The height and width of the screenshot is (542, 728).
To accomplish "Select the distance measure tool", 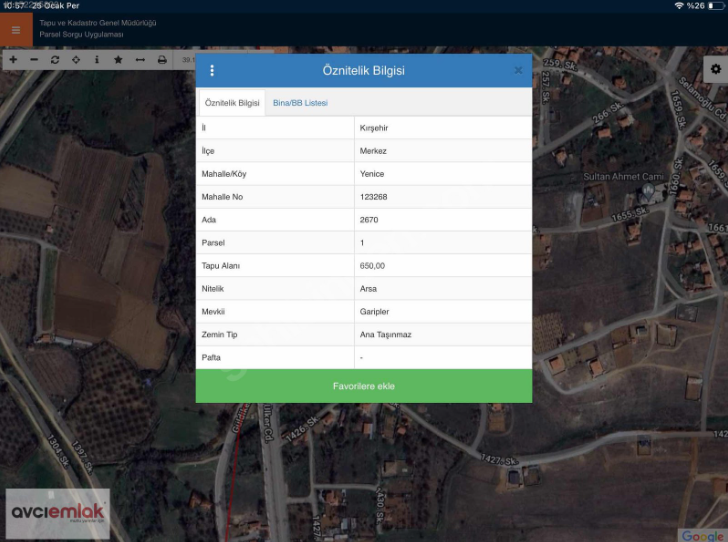I will [x=140, y=60].
